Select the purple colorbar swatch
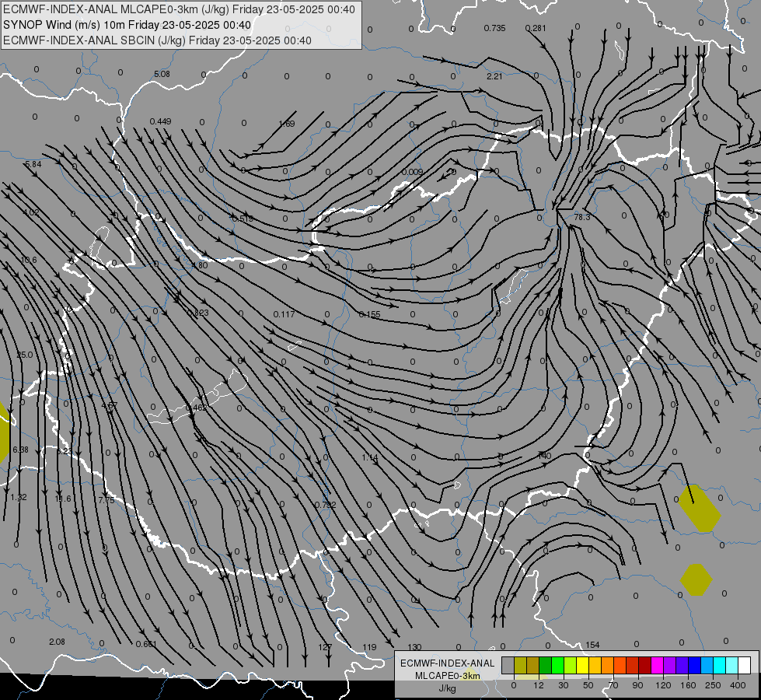 click(x=670, y=665)
